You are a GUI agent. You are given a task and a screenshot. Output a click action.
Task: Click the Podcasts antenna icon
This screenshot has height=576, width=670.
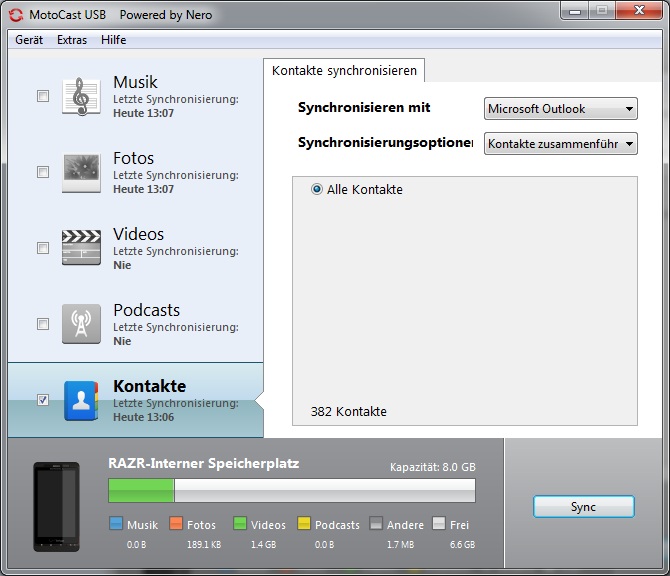coord(81,324)
